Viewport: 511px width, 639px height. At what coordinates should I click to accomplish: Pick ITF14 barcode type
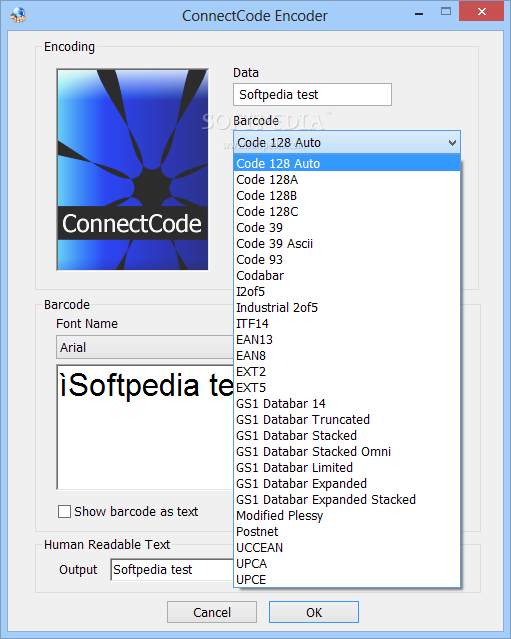347,323
